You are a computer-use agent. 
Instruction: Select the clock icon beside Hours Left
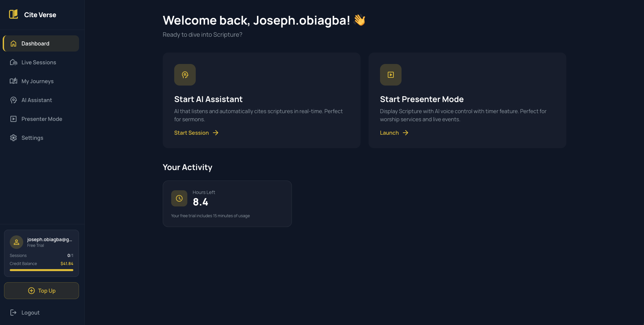pos(179,198)
